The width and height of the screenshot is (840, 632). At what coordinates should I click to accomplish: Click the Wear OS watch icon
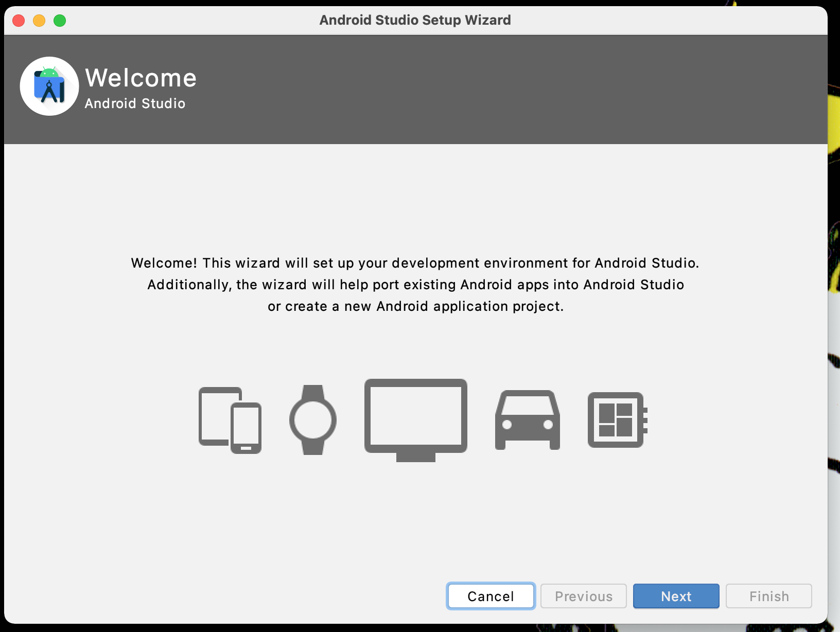tap(313, 419)
